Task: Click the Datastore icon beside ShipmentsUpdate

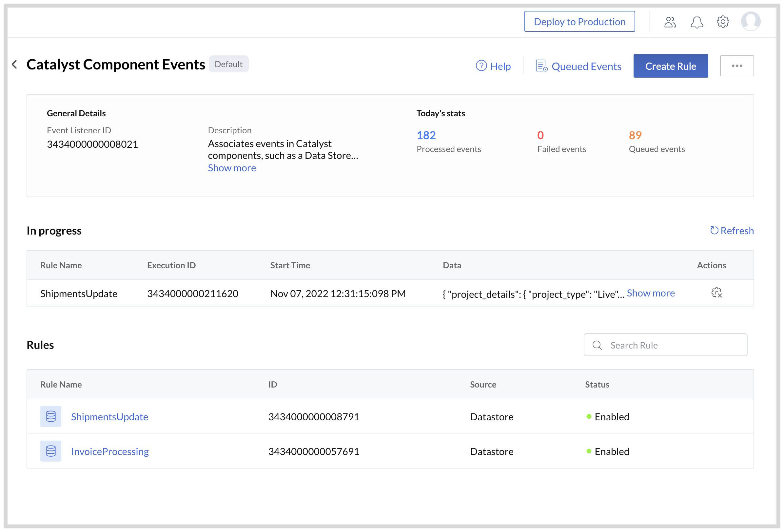Action: [50, 417]
